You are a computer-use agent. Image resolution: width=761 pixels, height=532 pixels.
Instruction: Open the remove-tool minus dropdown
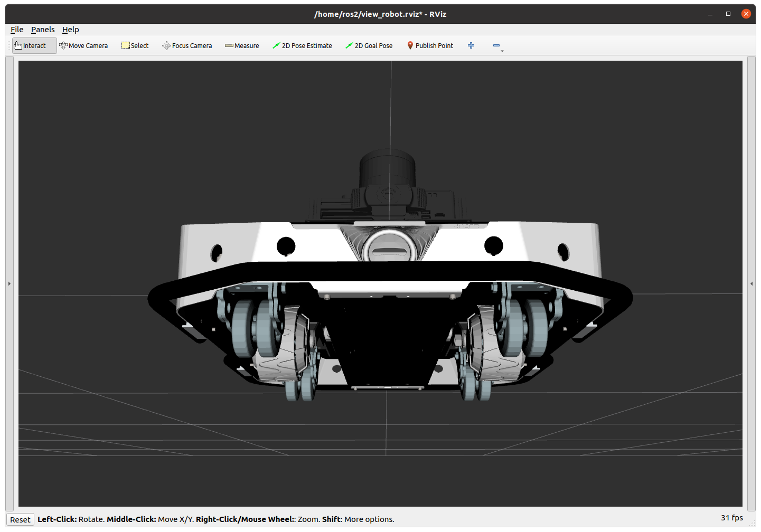tap(497, 46)
